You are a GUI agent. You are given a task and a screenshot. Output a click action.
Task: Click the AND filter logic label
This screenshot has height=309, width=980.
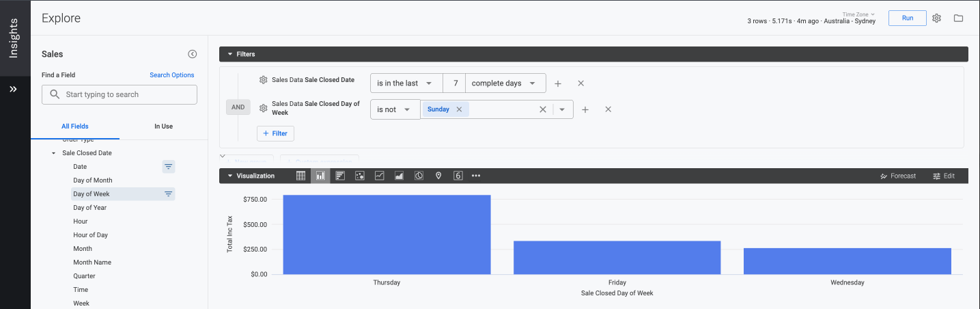click(x=238, y=107)
